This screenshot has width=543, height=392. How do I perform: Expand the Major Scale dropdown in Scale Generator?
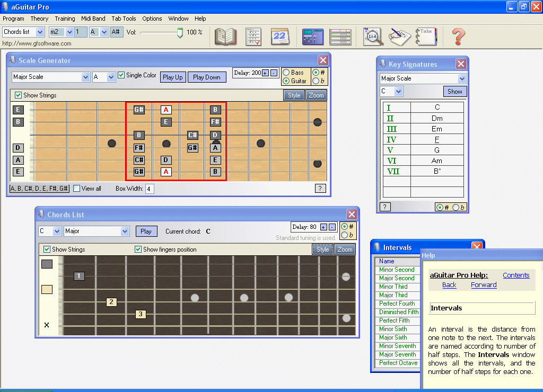[x=85, y=77]
